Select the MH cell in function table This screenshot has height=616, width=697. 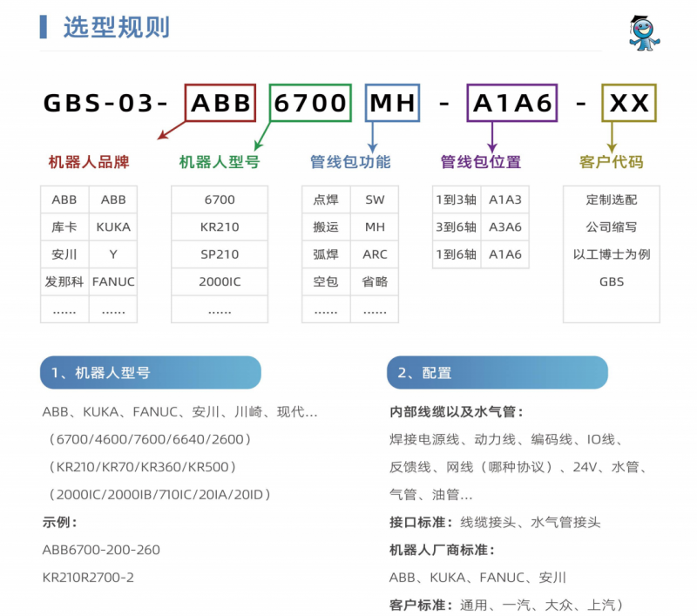pyautogui.click(x=375, y=227)
